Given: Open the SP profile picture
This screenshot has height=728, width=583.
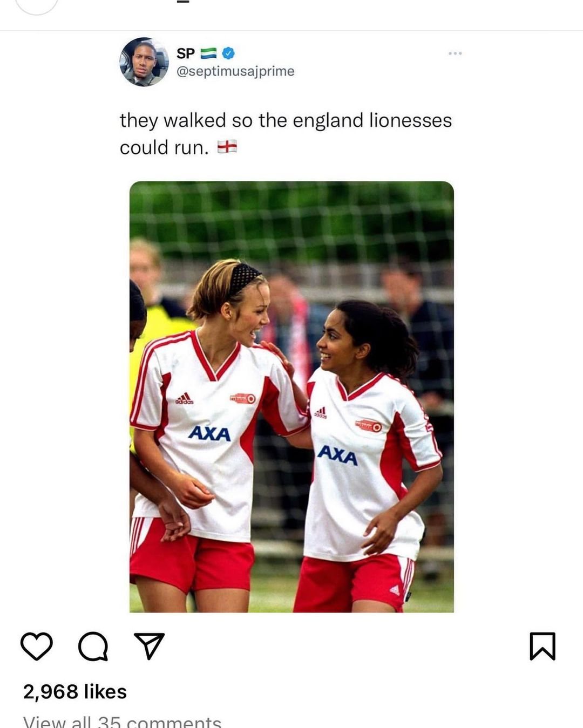Looking at the screenshot, I should pyautogui.click(x=144, y=62).
